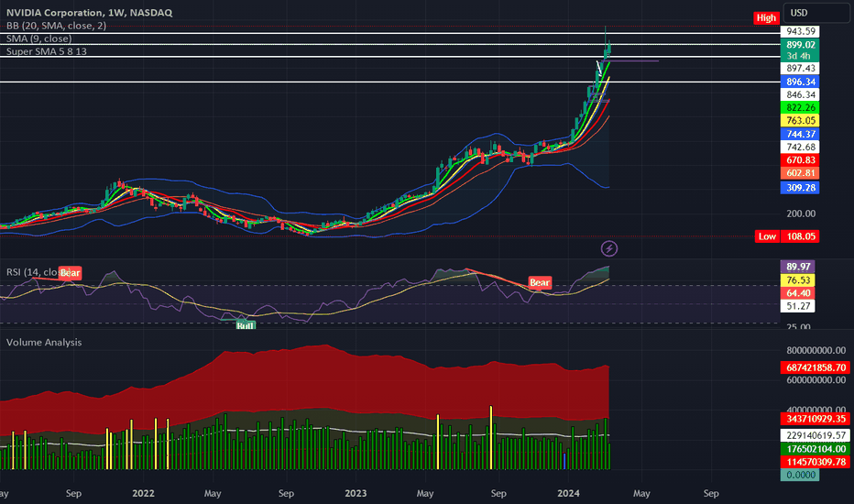Click the 0.0000 volume value label
This screenshot has width=854, height=504.
800,475
